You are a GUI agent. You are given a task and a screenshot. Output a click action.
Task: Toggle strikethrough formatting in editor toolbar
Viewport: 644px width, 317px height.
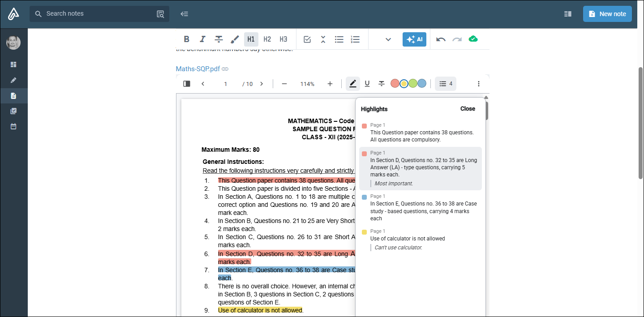(x=219, y=39)
